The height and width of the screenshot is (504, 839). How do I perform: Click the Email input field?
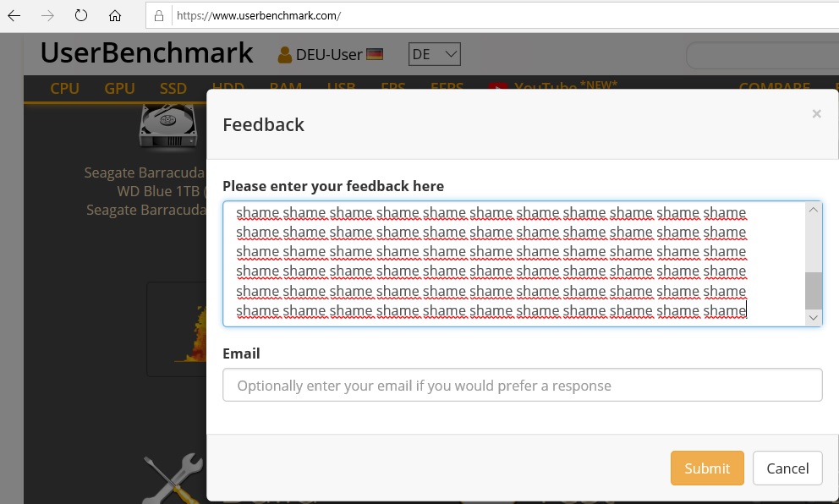(522, 385)
